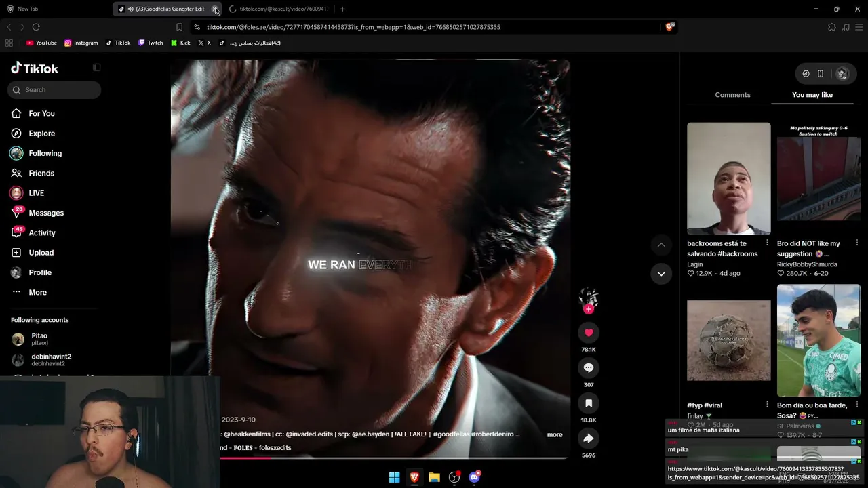Go to the For You feed

click(x=41, y=113)
